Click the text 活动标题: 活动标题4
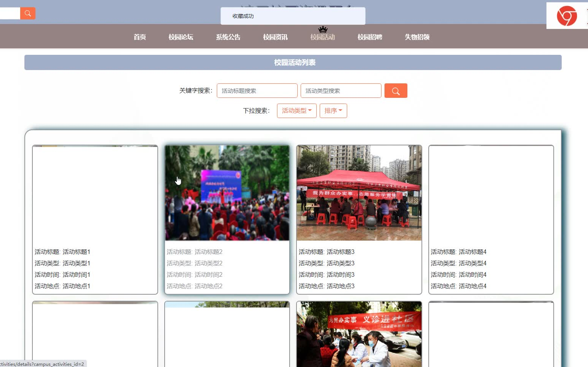This screenshot has width=588, height=367. (x=458, y=252)
